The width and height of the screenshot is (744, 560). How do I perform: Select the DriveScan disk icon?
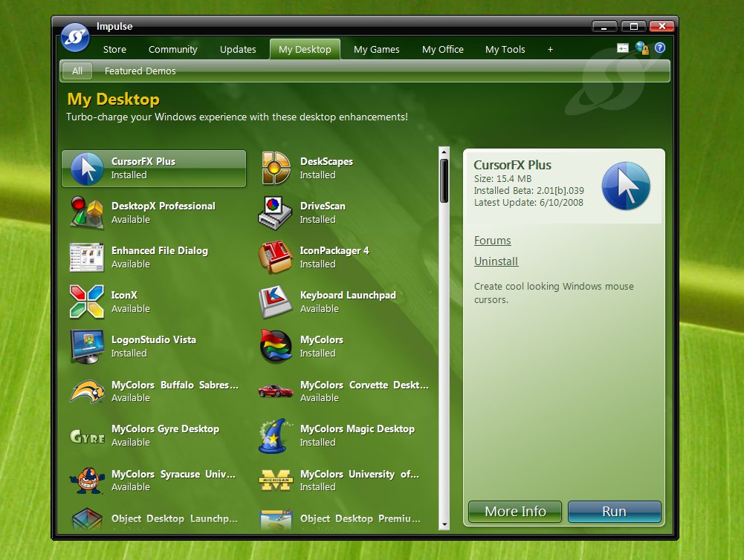pyautogui.click(x=275, y=213)
